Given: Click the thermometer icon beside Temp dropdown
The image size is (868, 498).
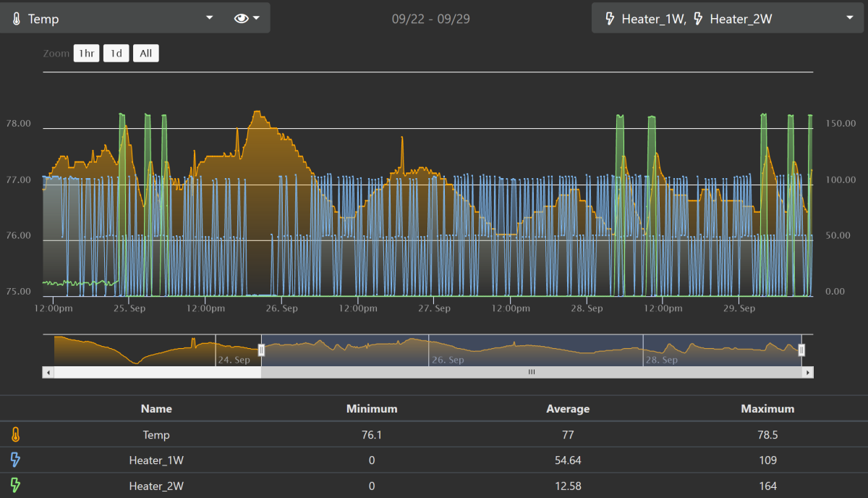Looking at the screenshot, I should pos(16,18).
